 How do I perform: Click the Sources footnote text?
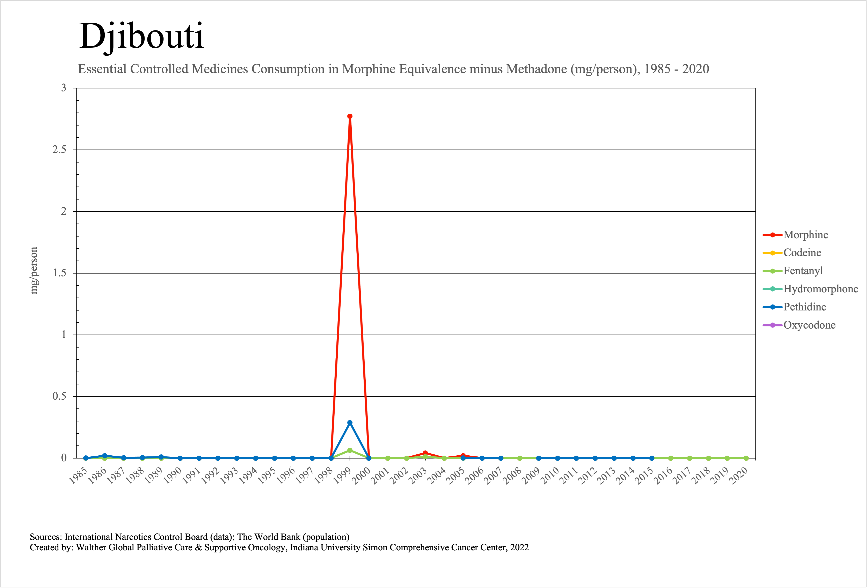click(x=189, y=537)
